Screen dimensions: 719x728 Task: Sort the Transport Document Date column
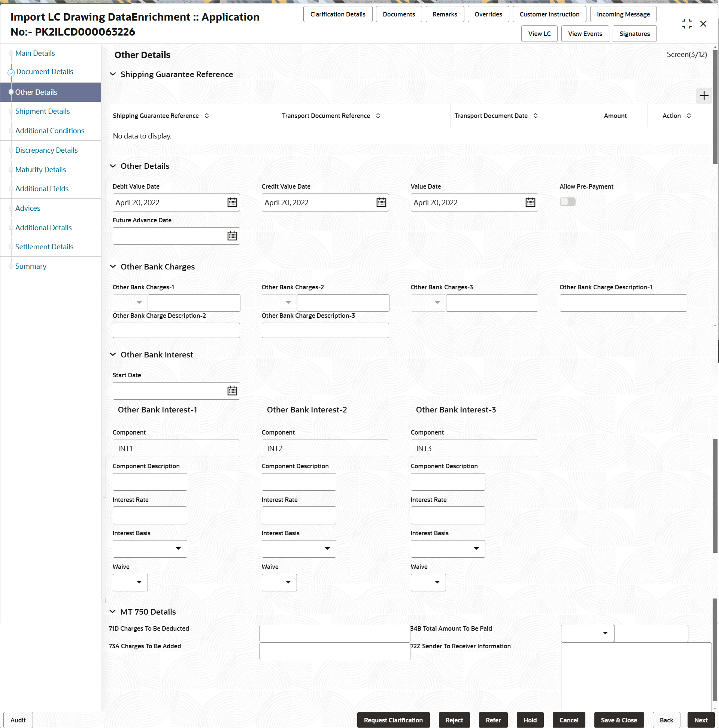(x=536, y=116)
